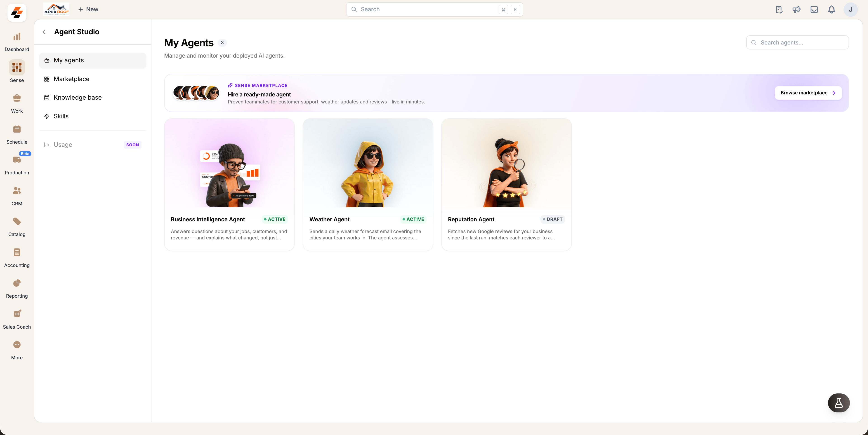
Task: Open the Business Intelligence Agent thumbnail
Action: pos(229,163)
